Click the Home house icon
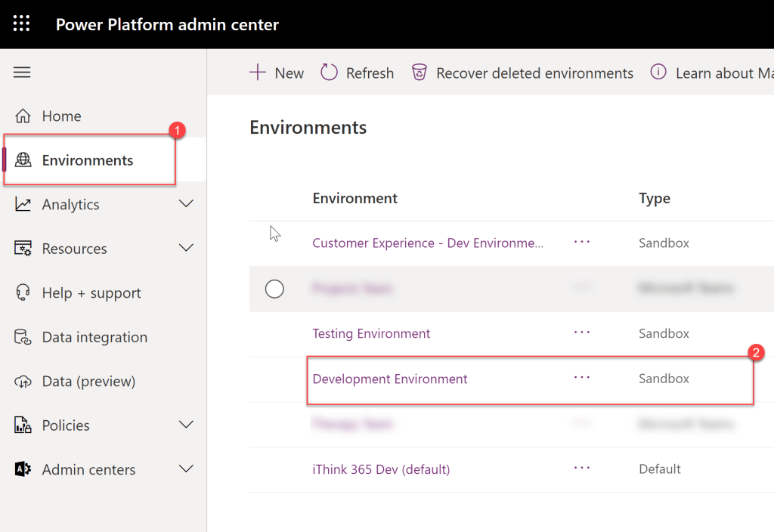774x532 pixels. pos(23,116)
